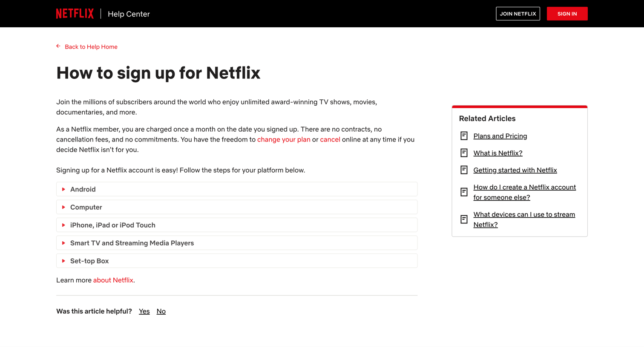Open the What is Netflix? related article
Viewport: 644px width, 347px height.
[x=498, y=153]
